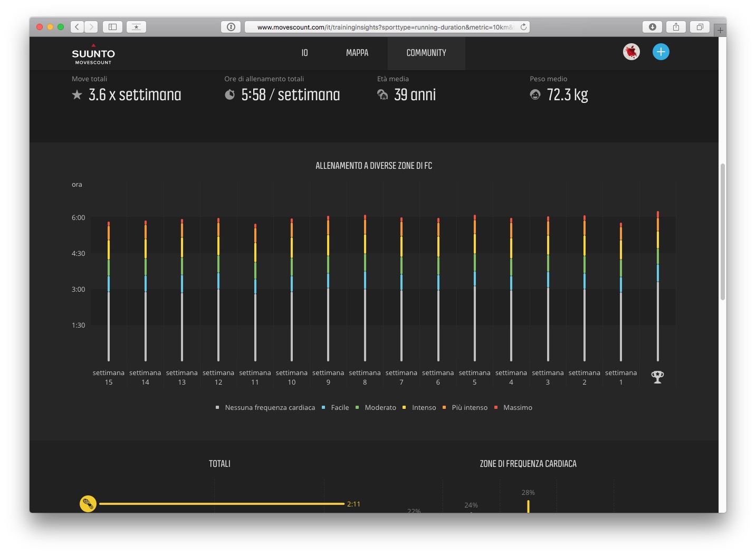
Task: Click the 39 anni value
Action: tap(415, 95)
